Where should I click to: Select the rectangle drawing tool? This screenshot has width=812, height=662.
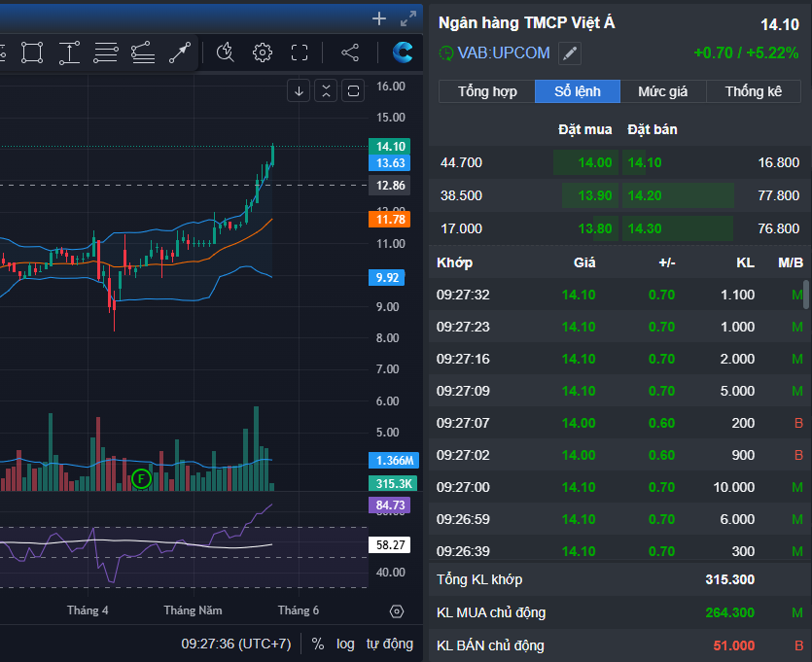point(32,52)
